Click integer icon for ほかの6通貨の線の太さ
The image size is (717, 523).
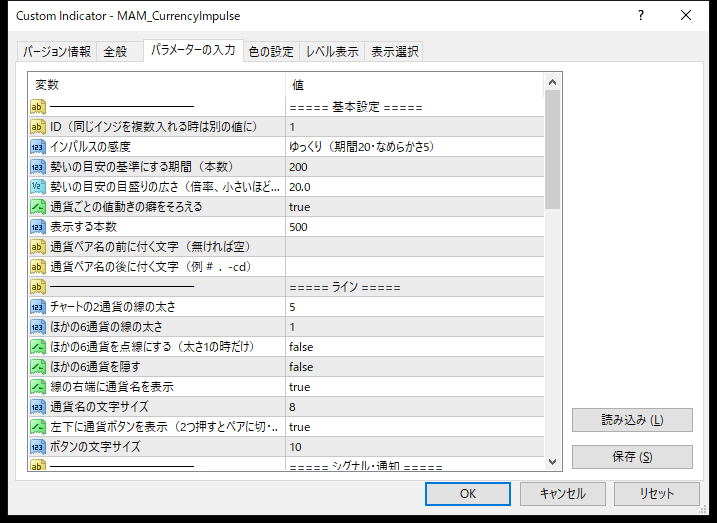(x=38, y=327)
